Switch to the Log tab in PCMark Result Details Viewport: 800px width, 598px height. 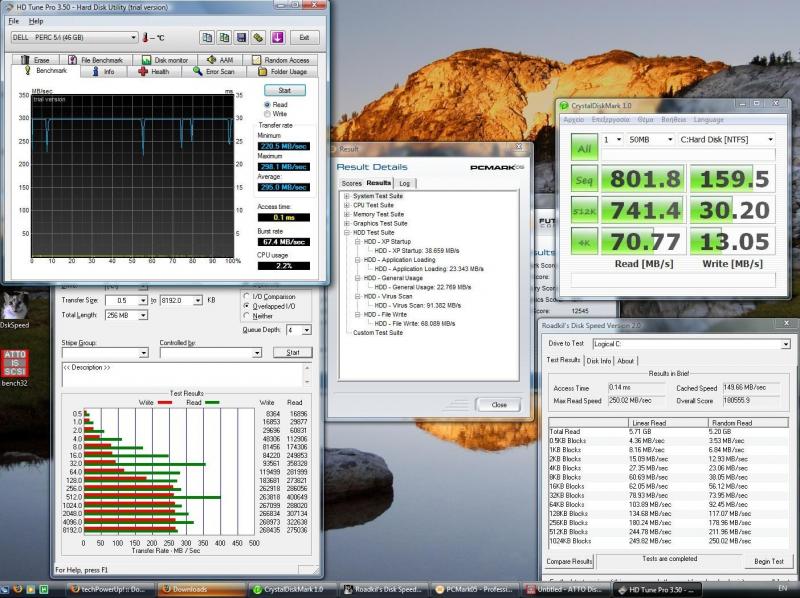coord(405,183)
